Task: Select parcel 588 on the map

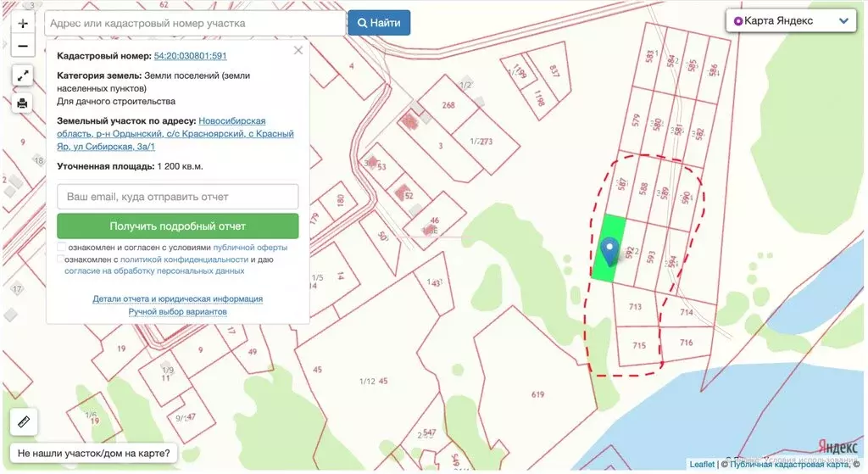Action: [643, 189]
